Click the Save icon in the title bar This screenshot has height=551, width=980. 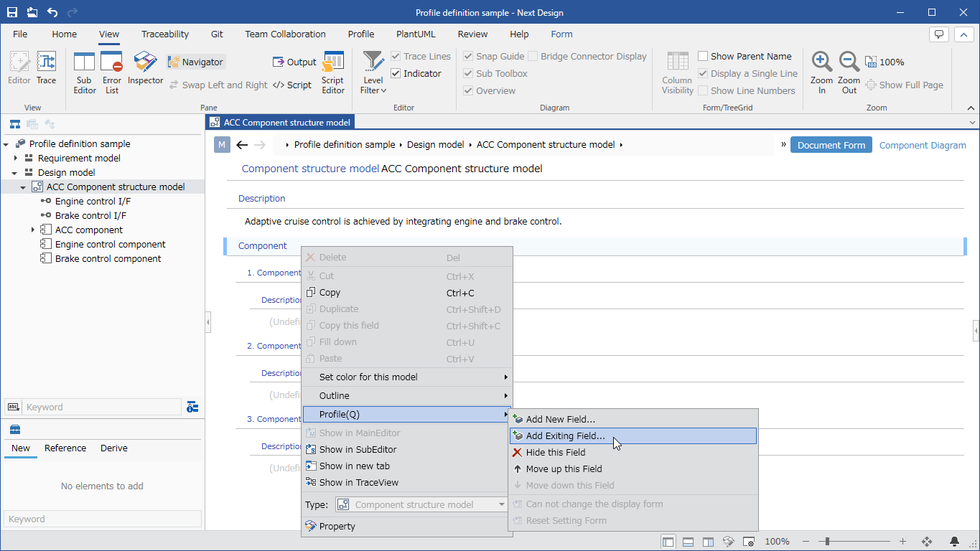point(12,12)
